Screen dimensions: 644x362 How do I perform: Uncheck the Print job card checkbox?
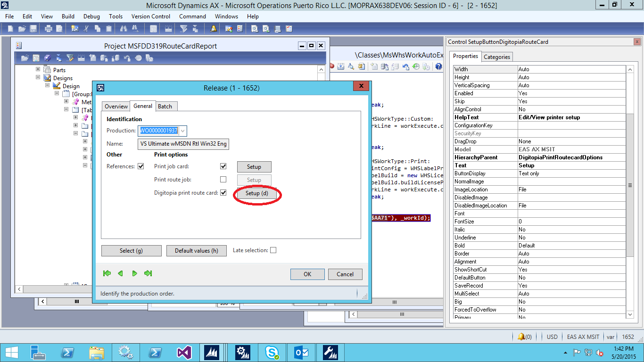pyautogui.click(x=223, y=166)
